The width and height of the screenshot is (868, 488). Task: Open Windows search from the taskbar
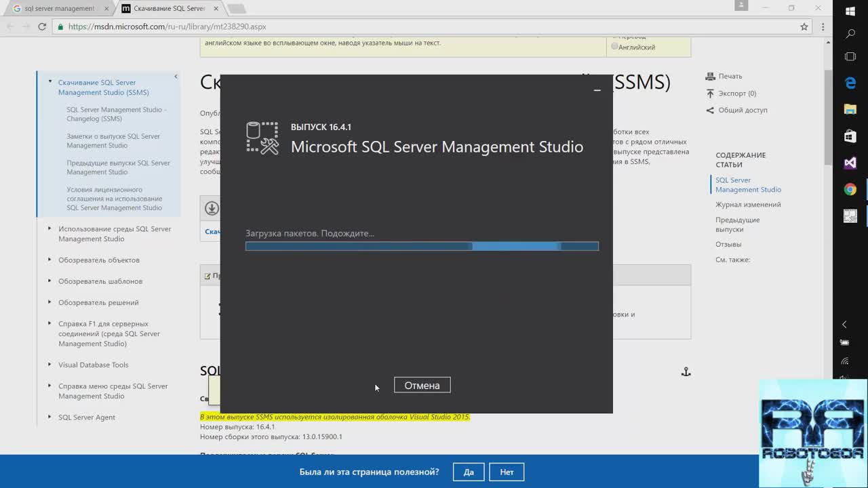point(850,33)
